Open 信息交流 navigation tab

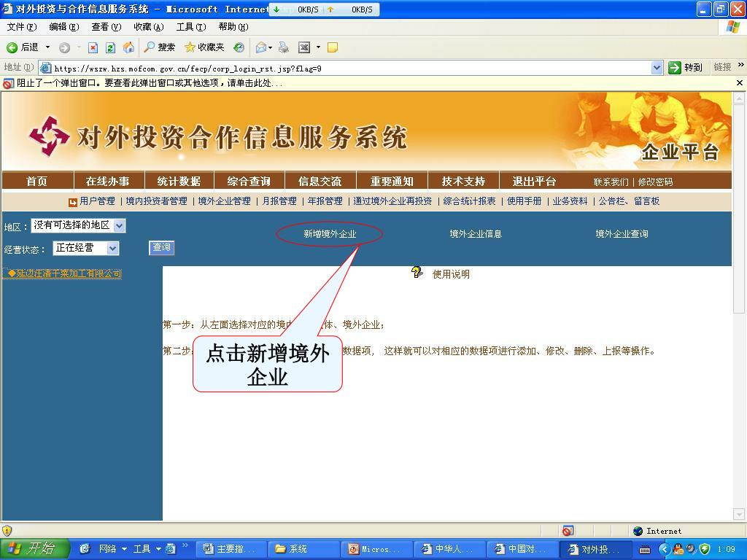pos(320,182)
